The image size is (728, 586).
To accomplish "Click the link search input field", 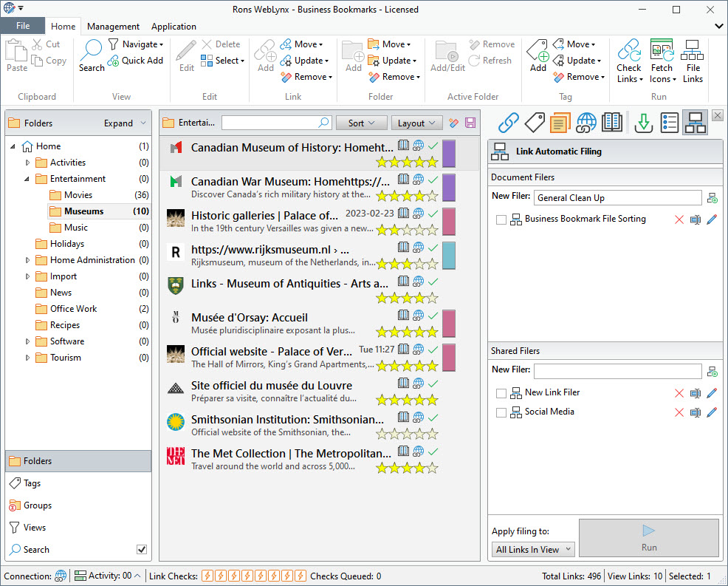I will pos(276,123).
